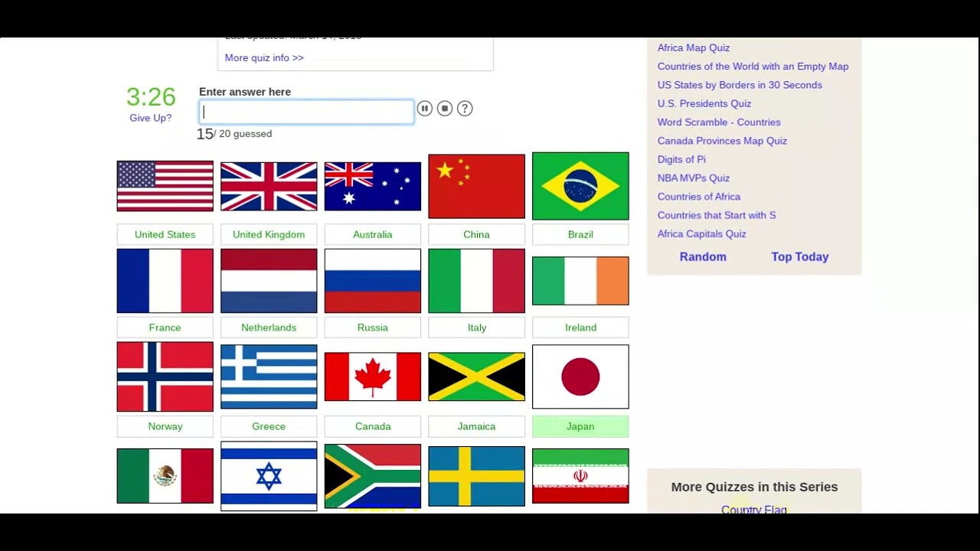Image resolution: width=980 pixels, height=551 pixels.
Task: Click the Sweden flag image
Action: coord(477,476)
